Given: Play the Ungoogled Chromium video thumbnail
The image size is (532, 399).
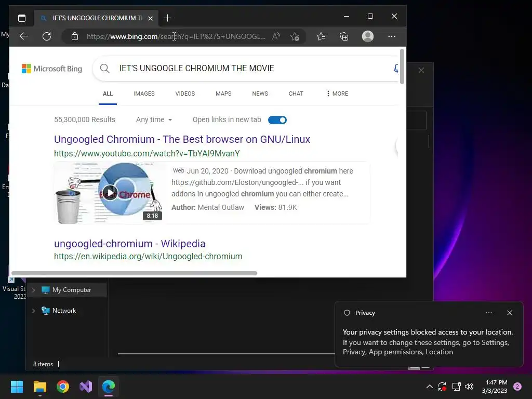Looking at the screenshot, I should (110, 193).
